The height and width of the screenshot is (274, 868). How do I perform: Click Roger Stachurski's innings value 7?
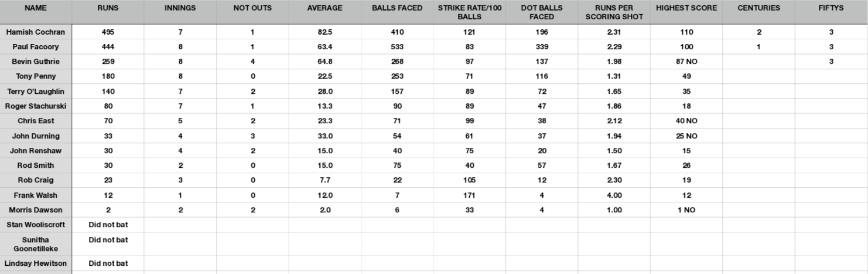coord(180,106)
